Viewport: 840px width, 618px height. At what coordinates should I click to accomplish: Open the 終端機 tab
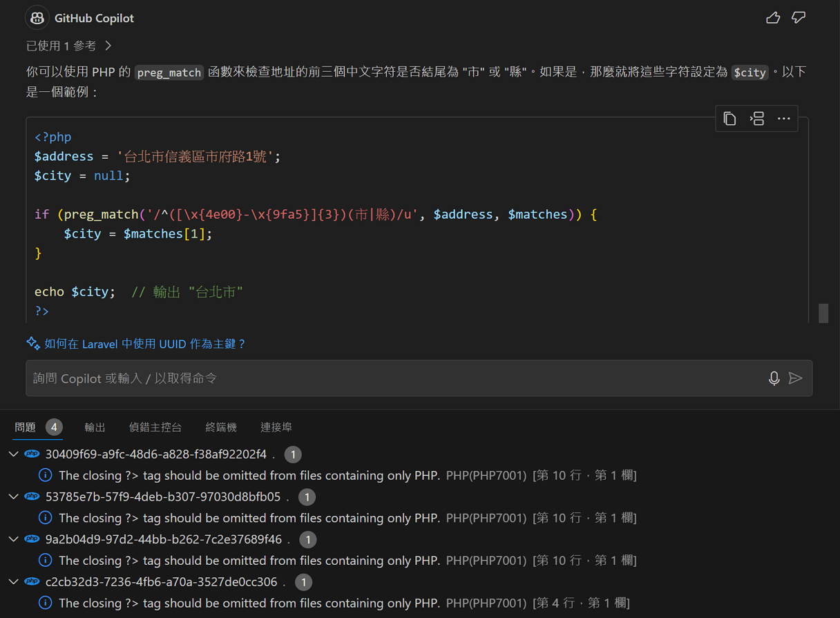[221, 427]
